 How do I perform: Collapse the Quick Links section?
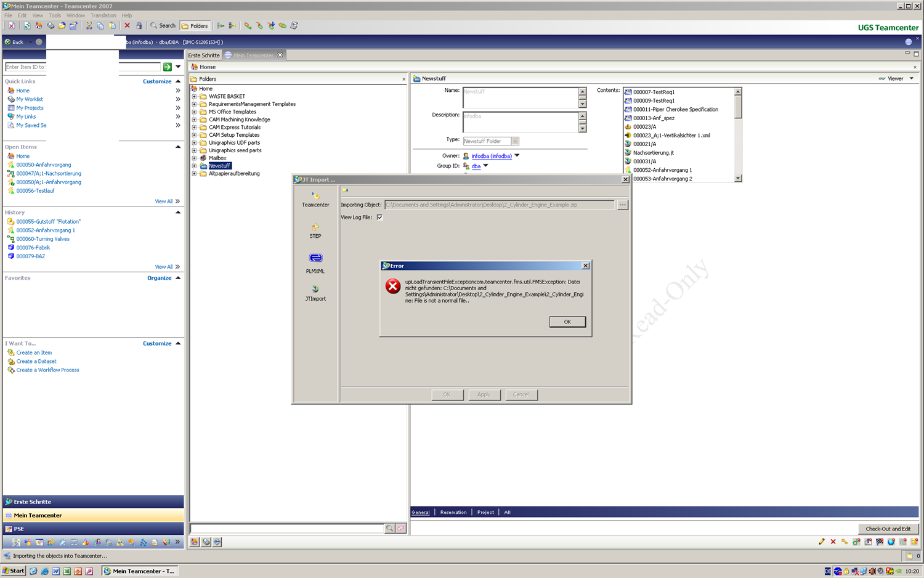(x=178, y=81)
